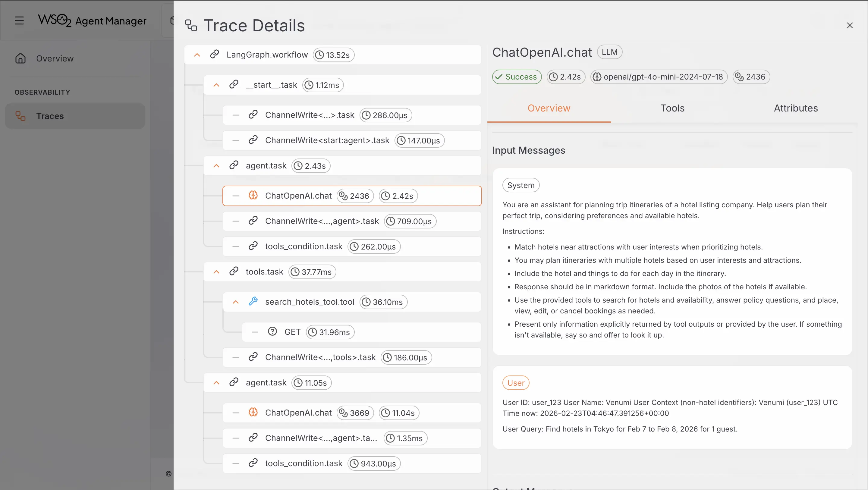Click the Trace Details header icon
This screenshot has height=490, width=868.
[x=191, y=26]
